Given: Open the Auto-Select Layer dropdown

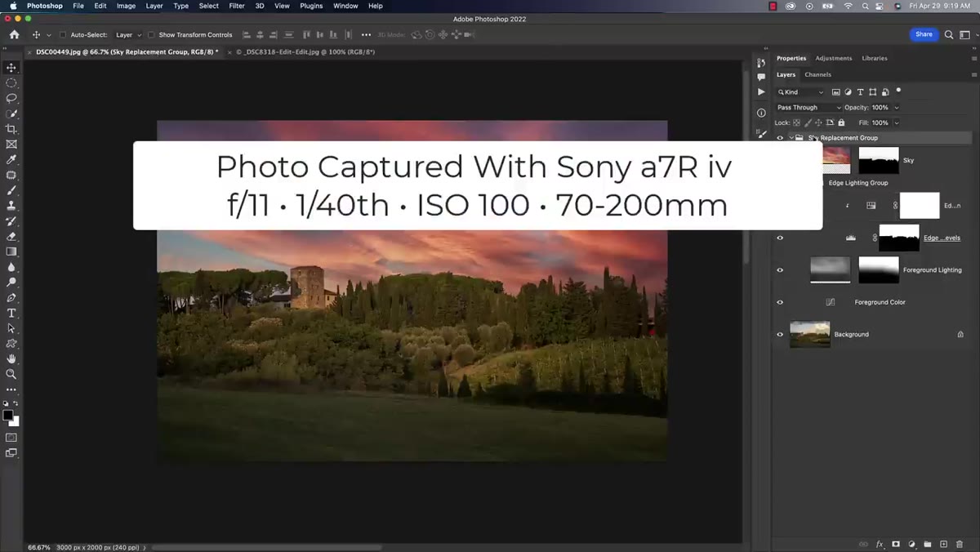Looking at the screenshot, I should coord(128,35).
